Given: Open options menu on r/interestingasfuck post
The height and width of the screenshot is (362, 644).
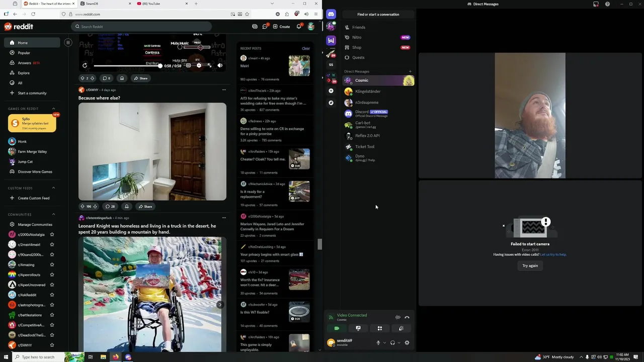Looking at the screenshot, I should (x=224, y=218).
